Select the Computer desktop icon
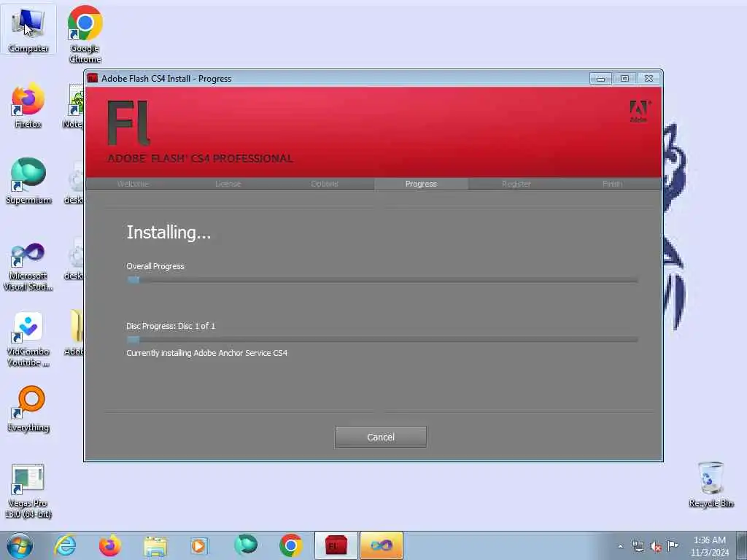Viewport: 747px width, 560px height. (28, 29)
